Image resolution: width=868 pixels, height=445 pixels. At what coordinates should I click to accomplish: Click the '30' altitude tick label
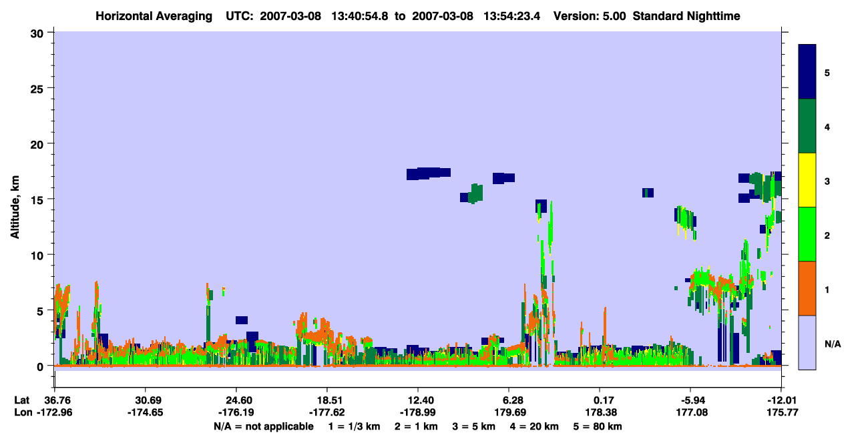pos(39,33)
